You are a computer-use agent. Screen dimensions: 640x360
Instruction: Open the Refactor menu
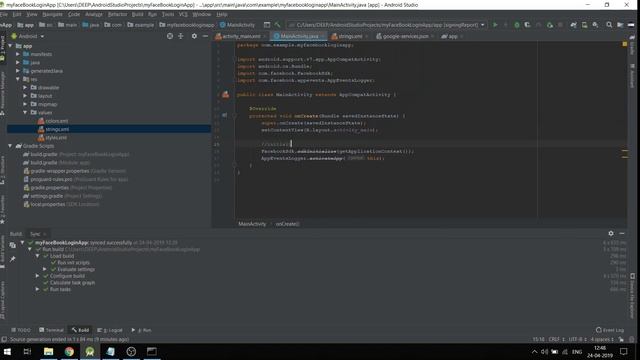pyautogui.click(x=117, y=14)
